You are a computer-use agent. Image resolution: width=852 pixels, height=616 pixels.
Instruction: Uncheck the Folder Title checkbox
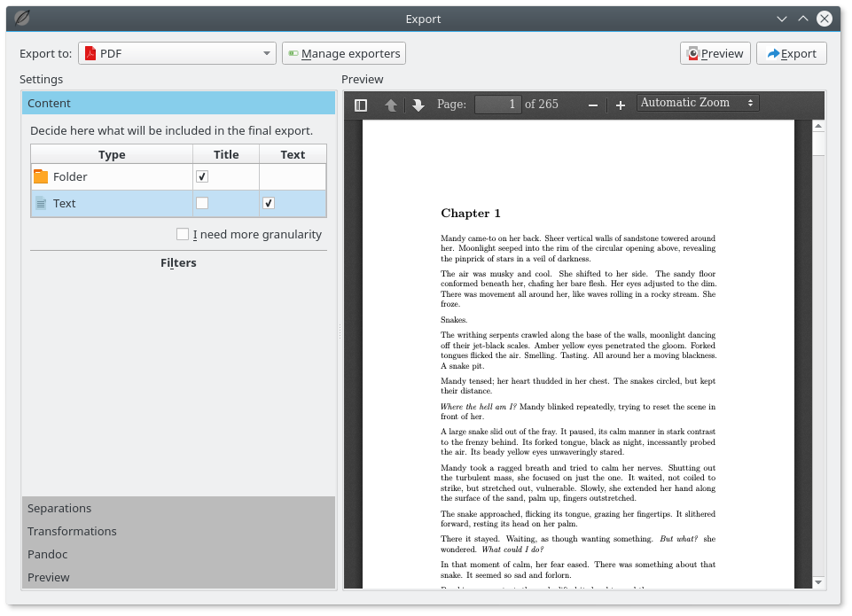point(202,176)
